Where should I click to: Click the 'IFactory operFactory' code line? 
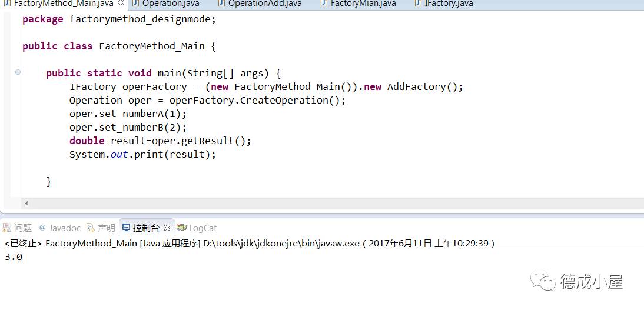(266, 87)
